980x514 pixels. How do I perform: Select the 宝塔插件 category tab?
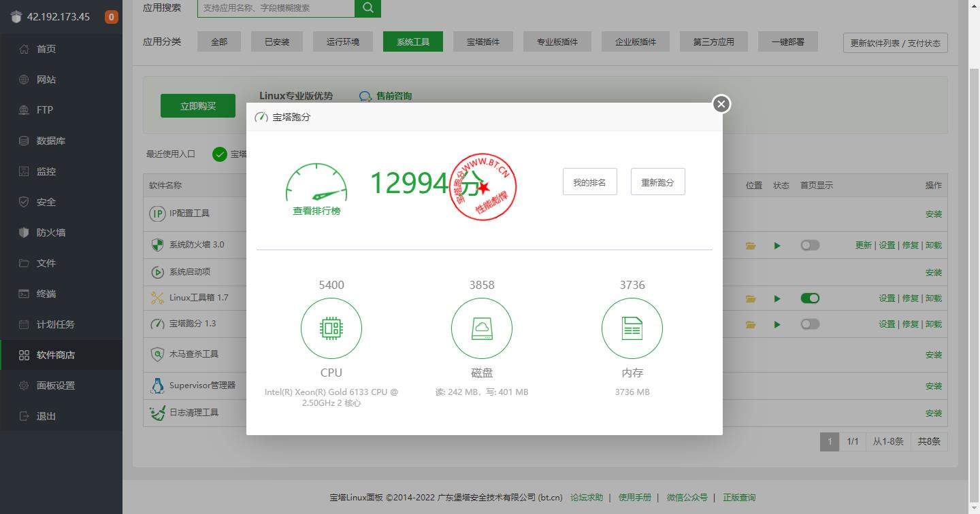click(483, 41)
